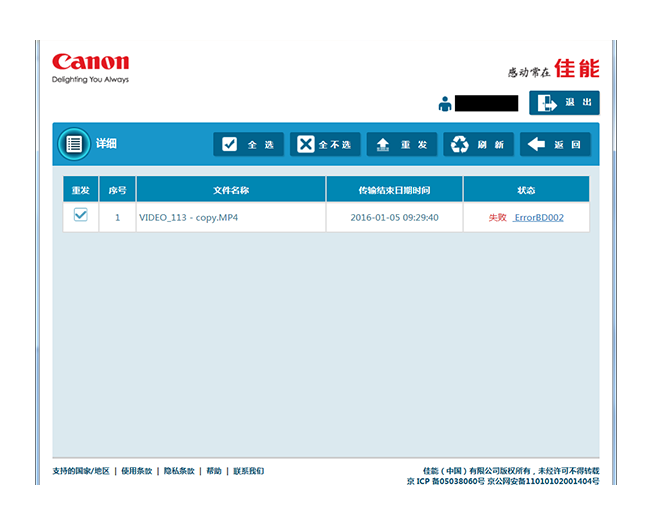Screen dimensions: 652x525
Task: Click the 重发 column header
Action: point(81,190)
